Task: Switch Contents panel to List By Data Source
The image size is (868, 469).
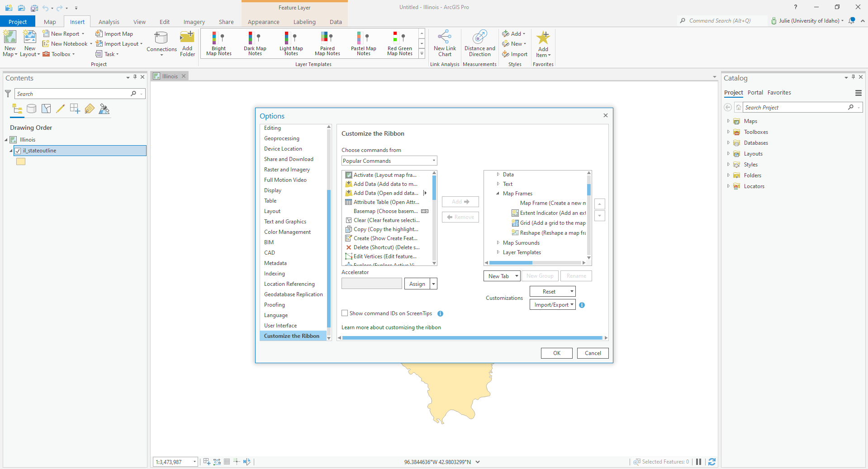Action: click(31, 109)
